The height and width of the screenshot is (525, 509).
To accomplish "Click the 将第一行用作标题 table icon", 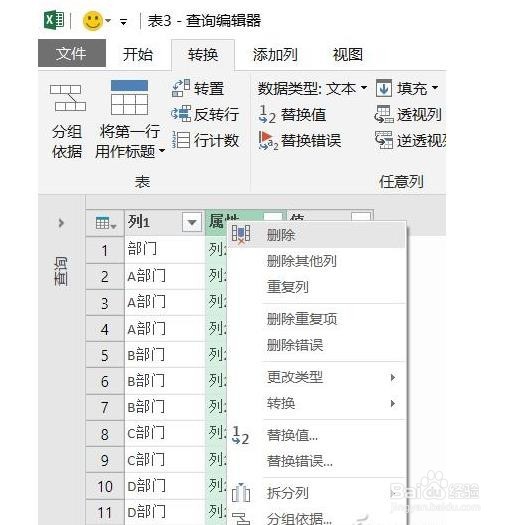I will point(129,98).
